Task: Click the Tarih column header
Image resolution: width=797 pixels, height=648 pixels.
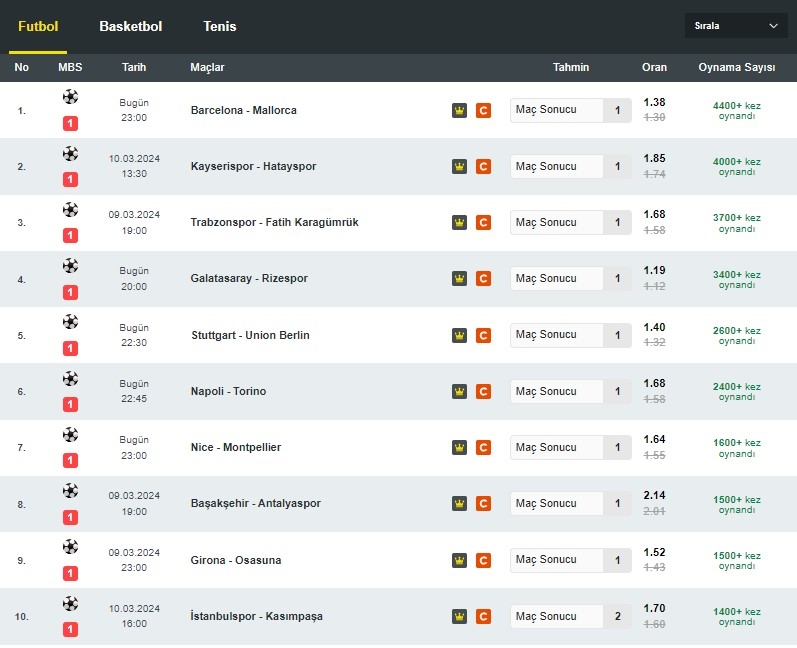Action: point(134,67)
